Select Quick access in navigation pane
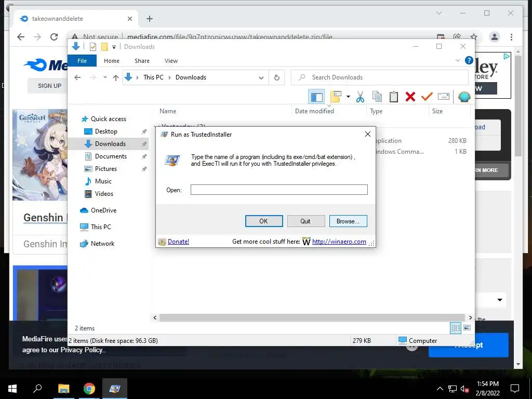Screen dimensions: 532x399 pyautogui.click(x=108, y=119)
